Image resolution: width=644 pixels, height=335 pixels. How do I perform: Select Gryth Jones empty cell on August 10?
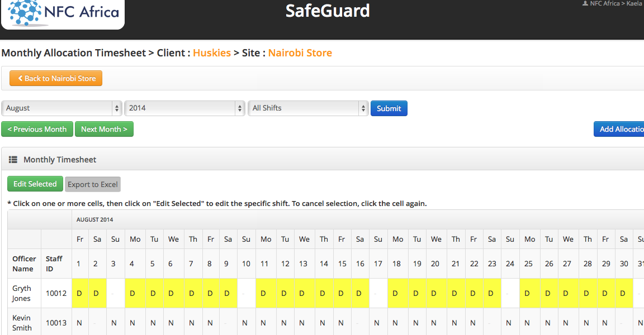246,293
